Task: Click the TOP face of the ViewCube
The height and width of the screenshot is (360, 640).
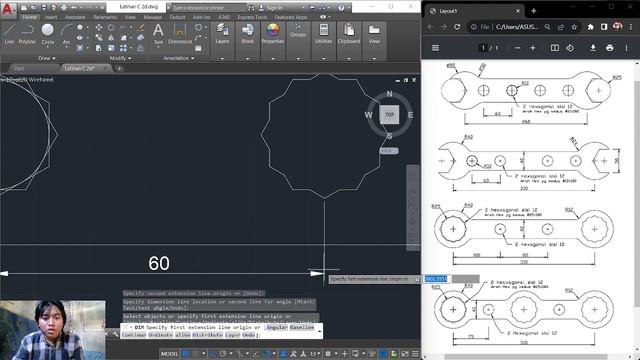Action: coord(389,115)
